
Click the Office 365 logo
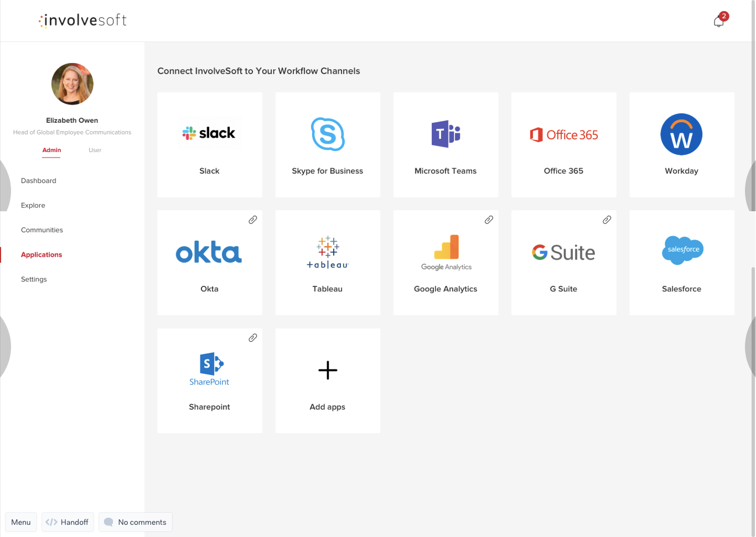[x=563, y=135]
